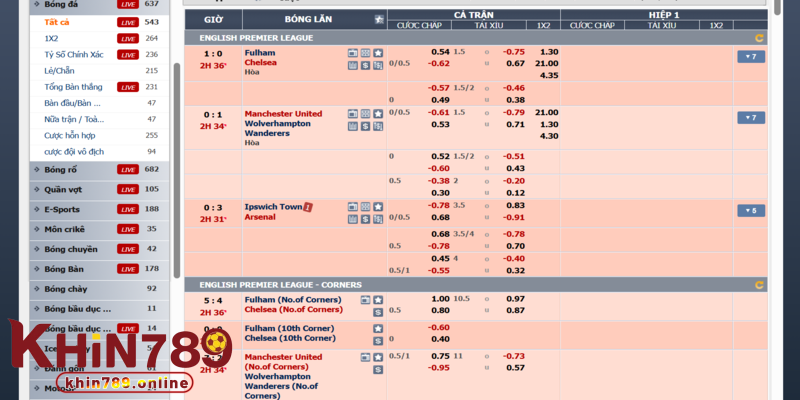Open Lẻ/Chẵn market
Viewport: 800px width, 400px height.
click(x=59, y=71)
